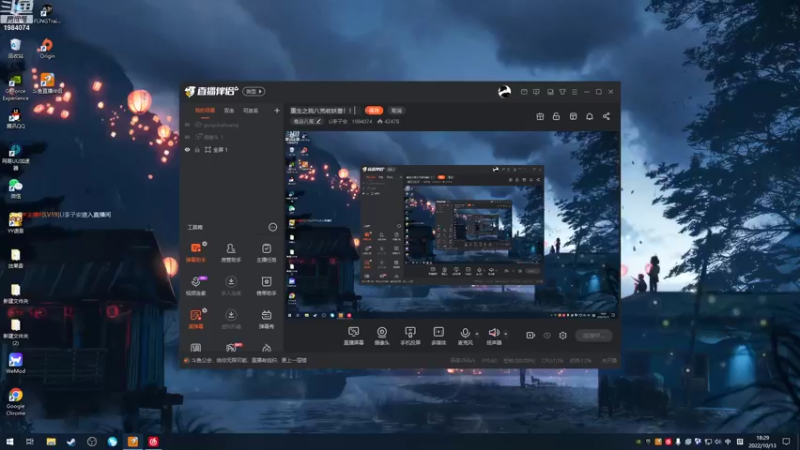
Task: Click the greyed streaming button at bottom right
Action: (594, 335)
